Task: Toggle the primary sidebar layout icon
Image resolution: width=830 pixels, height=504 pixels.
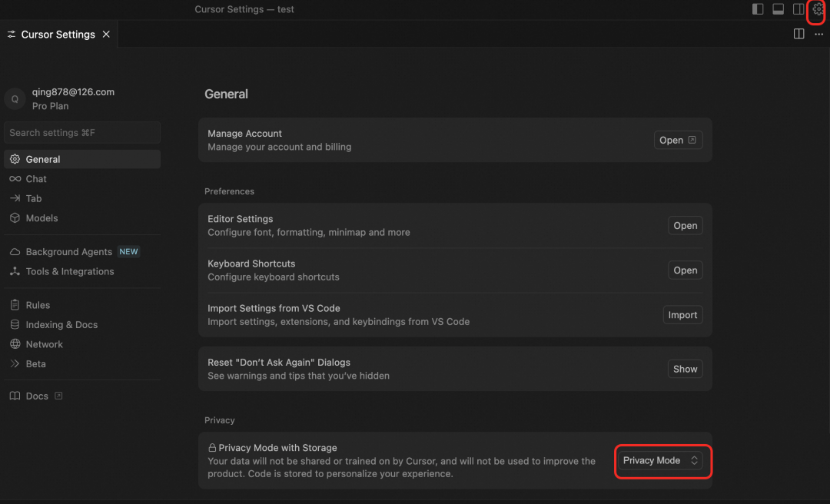Action: tap(758, 9)
